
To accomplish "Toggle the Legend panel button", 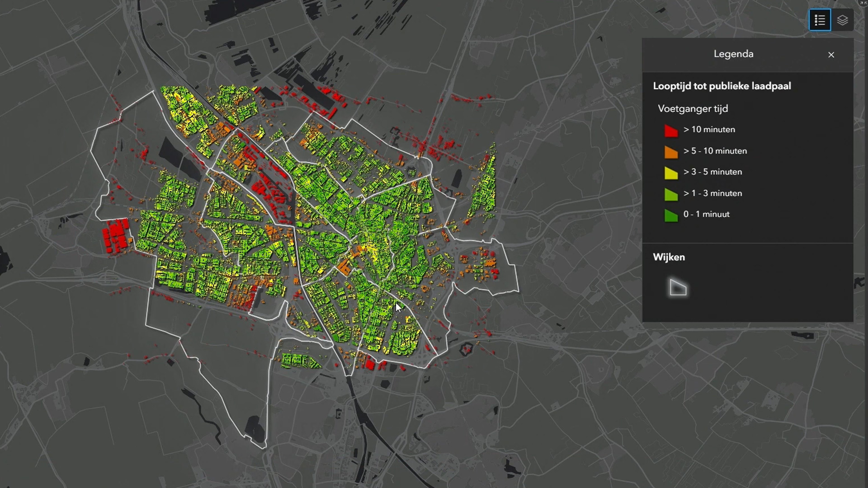I will click(820, 20).
